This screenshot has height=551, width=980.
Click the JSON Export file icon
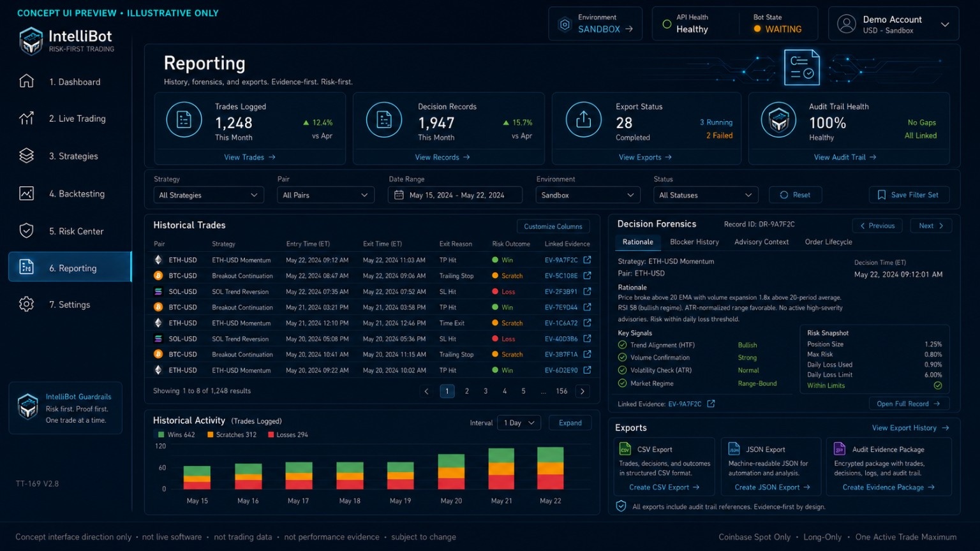tap(734, 449)
